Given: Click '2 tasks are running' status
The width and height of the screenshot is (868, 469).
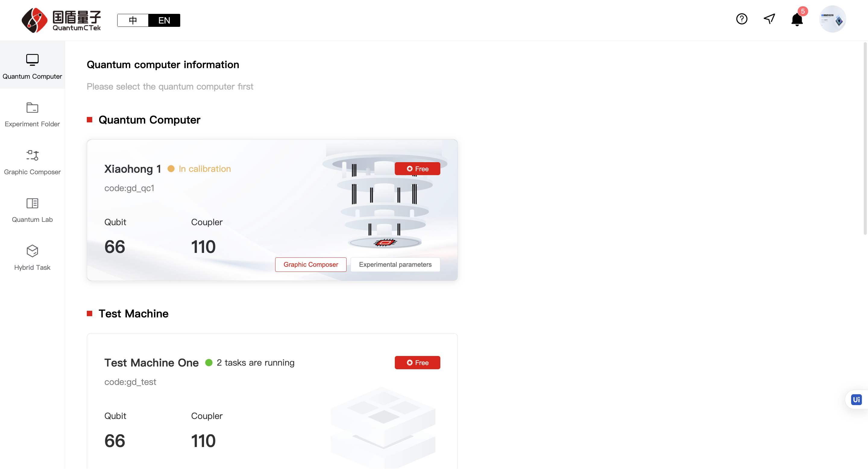Looking at the screenshot, I should pyautogui.click(x=256, y=363).
